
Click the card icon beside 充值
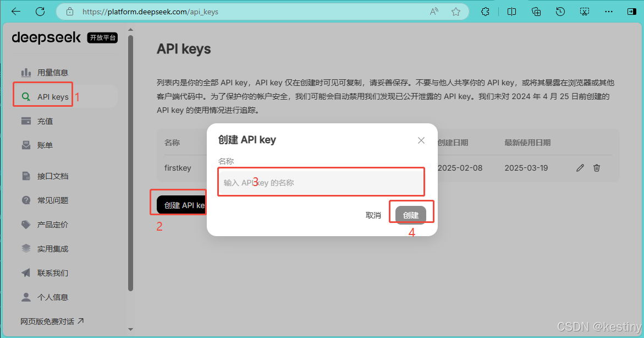(x=26, y=121)
